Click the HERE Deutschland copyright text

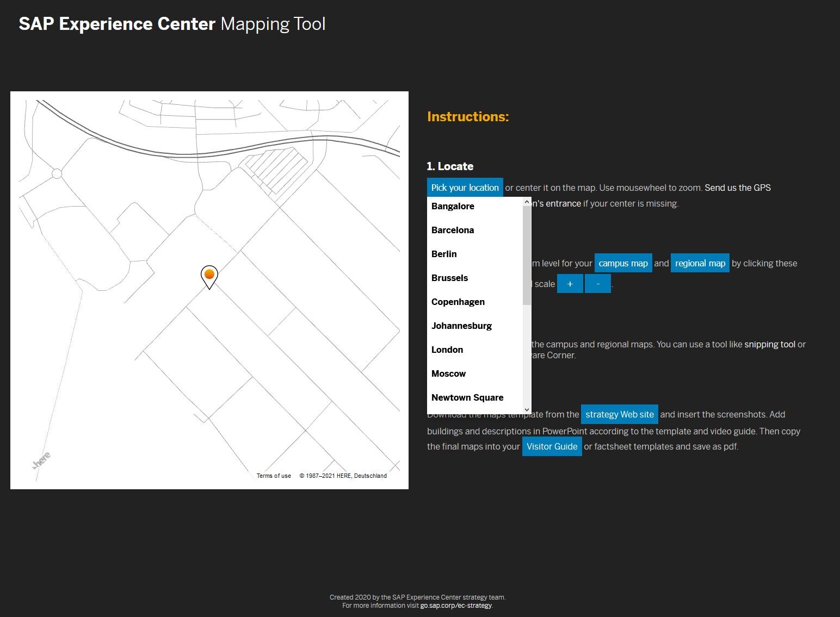click(x=343, y=476)
